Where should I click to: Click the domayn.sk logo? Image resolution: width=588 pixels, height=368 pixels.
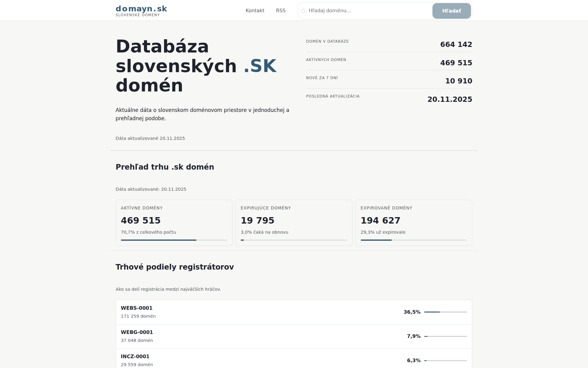[141, 10]
